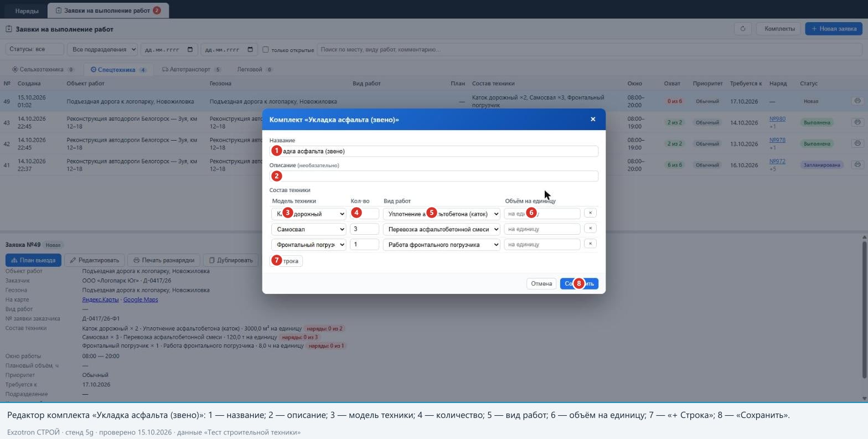This screenshot has width=868, height=439.
Task: Remove the Самосвал row with its × button
Action: [x=590, y=228]
